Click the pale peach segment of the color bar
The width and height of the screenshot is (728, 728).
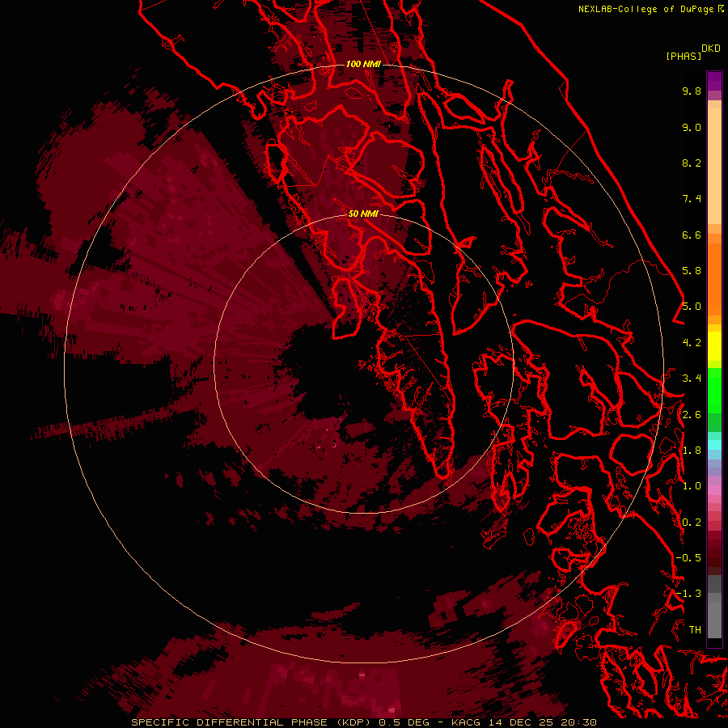714,166
